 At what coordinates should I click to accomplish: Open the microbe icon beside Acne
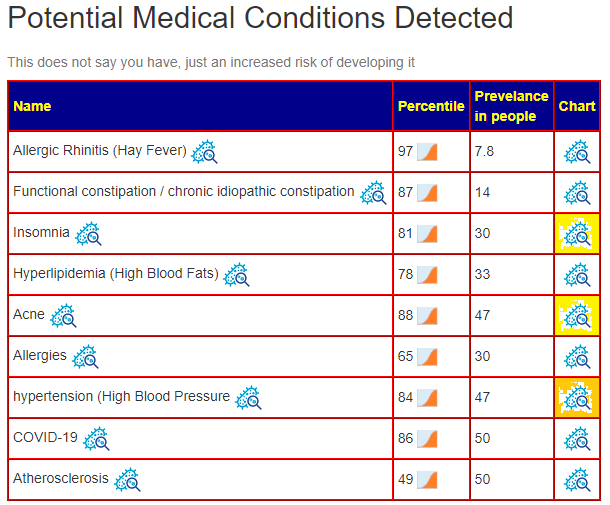(63, 316)
